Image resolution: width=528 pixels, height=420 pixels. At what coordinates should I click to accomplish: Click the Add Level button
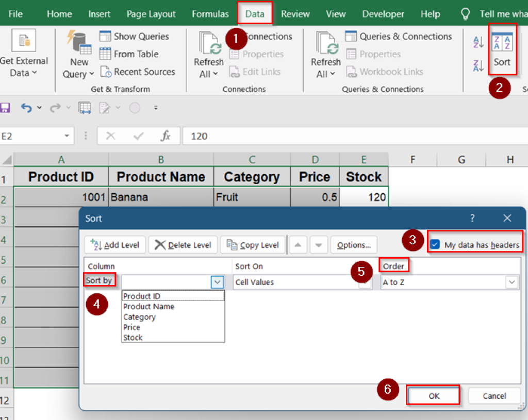point(115,245)
